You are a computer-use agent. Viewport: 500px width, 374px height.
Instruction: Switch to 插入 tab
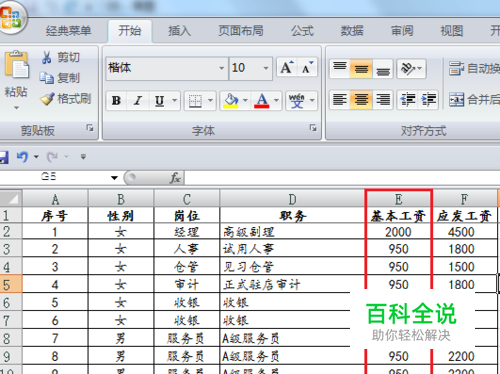pos(179,31)
